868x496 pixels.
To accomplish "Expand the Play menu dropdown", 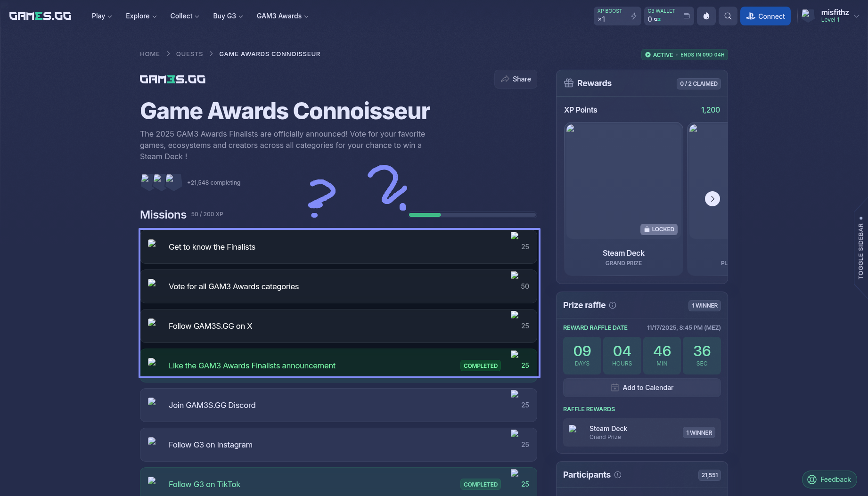I will click(x=102, y=16).
